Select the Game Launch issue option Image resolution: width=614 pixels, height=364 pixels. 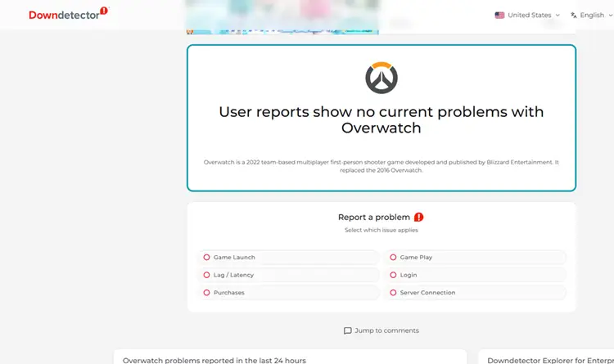289,257
